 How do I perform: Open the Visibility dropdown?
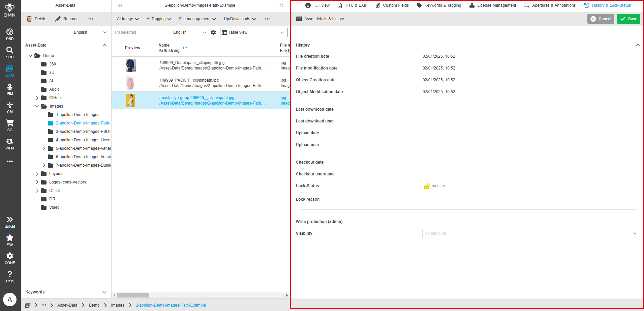tap(531, 233)
